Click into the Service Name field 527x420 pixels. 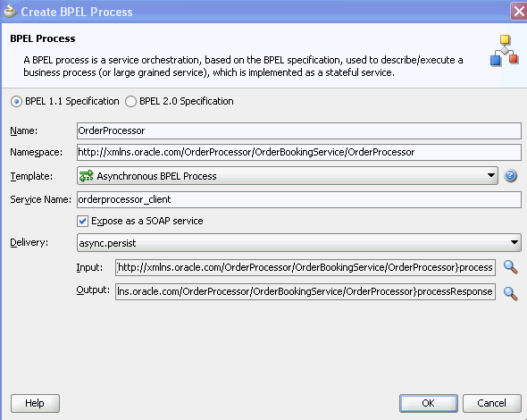[x=299, y=199]
